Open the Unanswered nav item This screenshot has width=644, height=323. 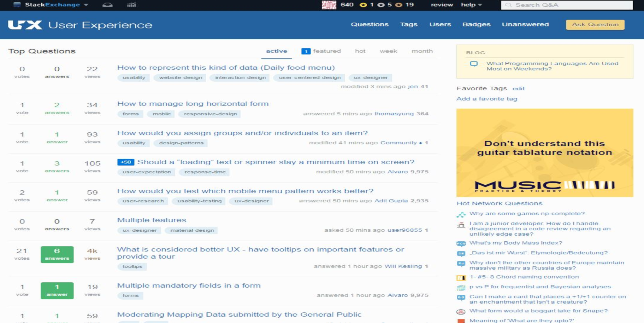[525, 24]
